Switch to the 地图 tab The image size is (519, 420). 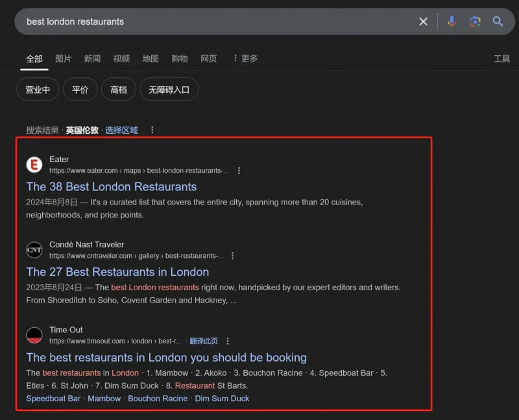coord(151,59)
